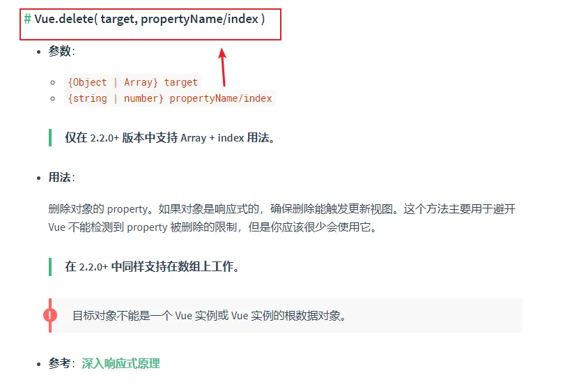The height and width of the screenshot is (389, 588).
Task: Click the hollow bullet before the target parameter
Action: pyautogui.click(x=53, y=82)
